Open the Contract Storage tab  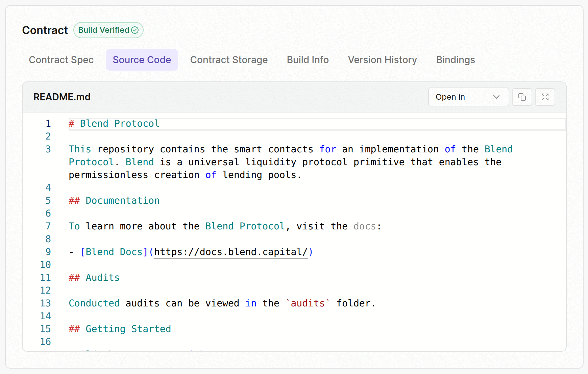coord(229,60)
